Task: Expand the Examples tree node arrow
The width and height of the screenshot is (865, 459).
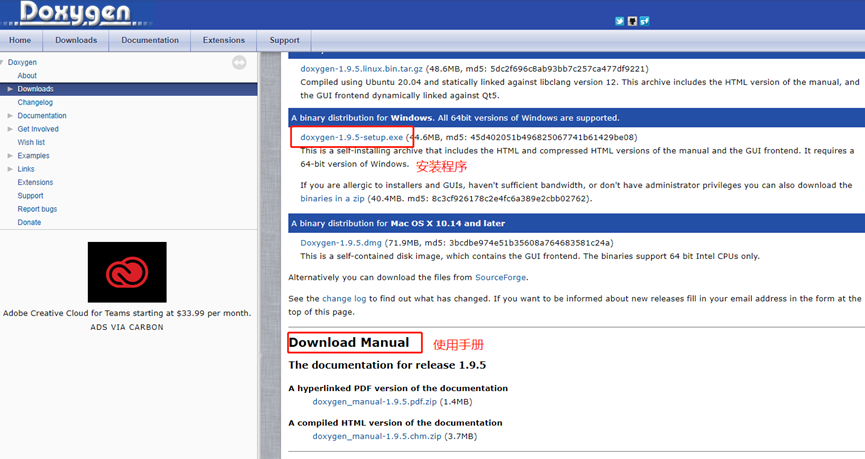Action: pyautogui.click(x=10, y=156)
